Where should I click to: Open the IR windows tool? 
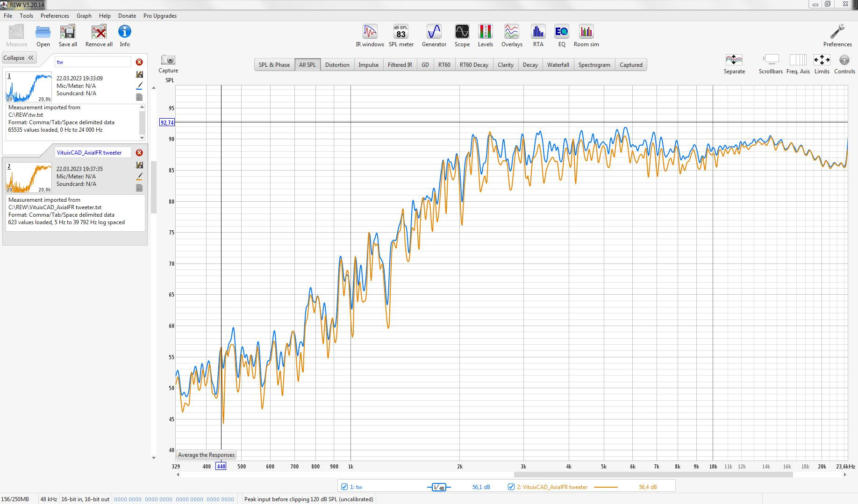click(370, 35)
